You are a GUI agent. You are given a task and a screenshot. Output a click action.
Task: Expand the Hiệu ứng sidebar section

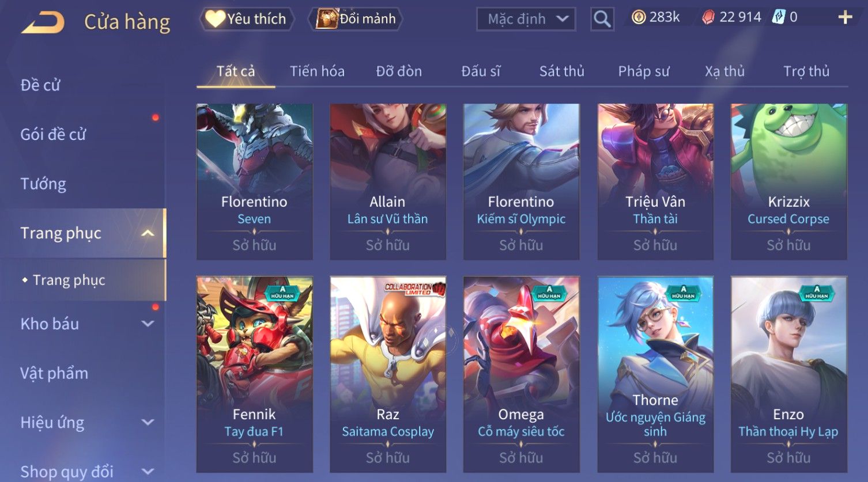click(x=148, y=422)
